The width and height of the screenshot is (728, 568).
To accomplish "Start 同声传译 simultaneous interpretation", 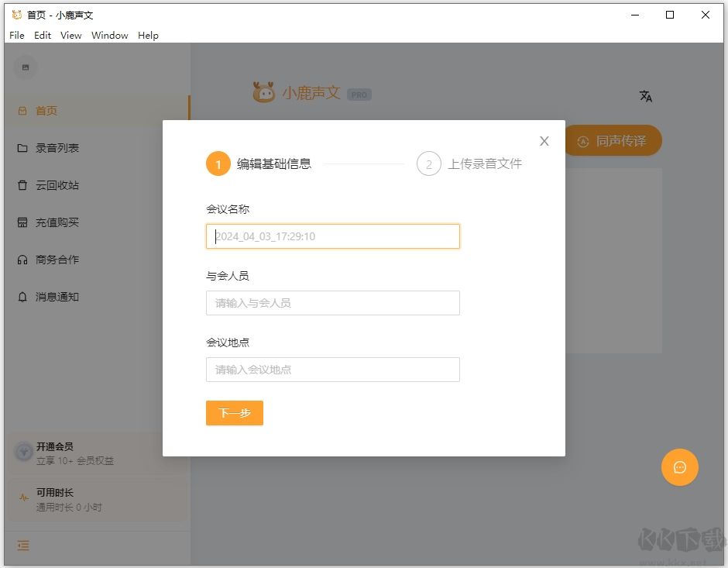I will point(614,141).
